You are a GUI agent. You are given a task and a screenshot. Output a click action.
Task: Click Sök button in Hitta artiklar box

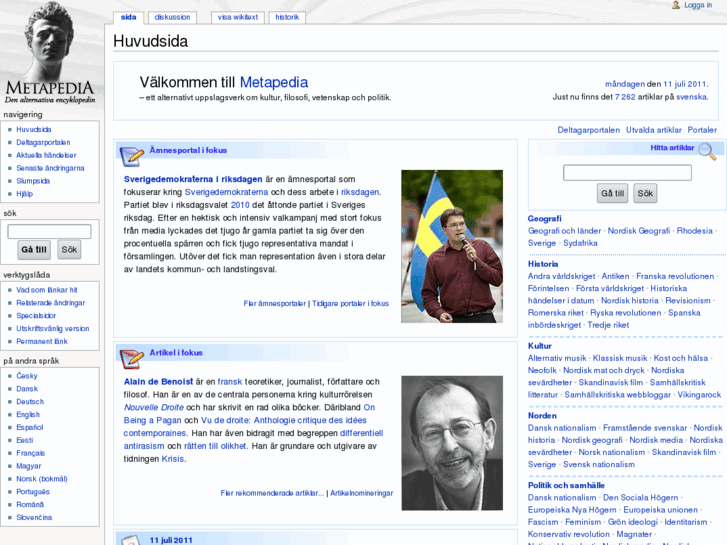click(645, 193)
